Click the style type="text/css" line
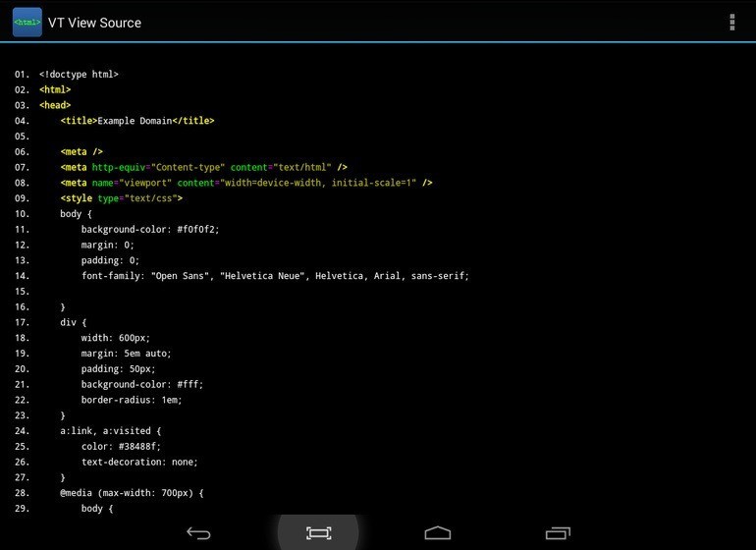Image resolution: width=756 pixels, height=550 pixels. [122, 198]
